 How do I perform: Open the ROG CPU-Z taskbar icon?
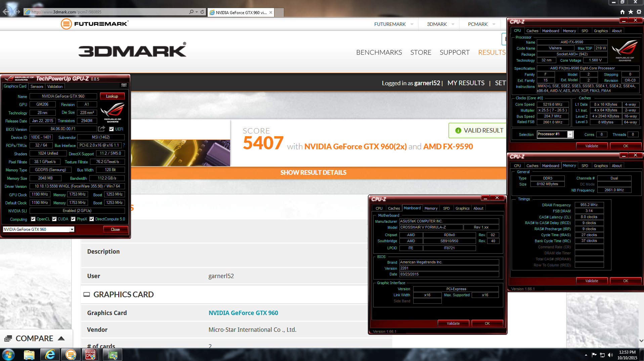91,355
